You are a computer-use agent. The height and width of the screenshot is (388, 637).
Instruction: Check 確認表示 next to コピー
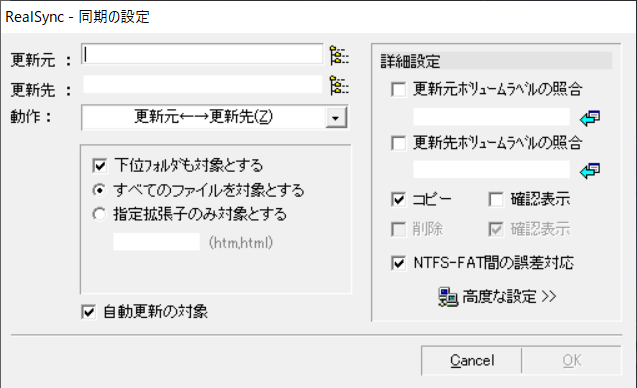pos(496,199)
